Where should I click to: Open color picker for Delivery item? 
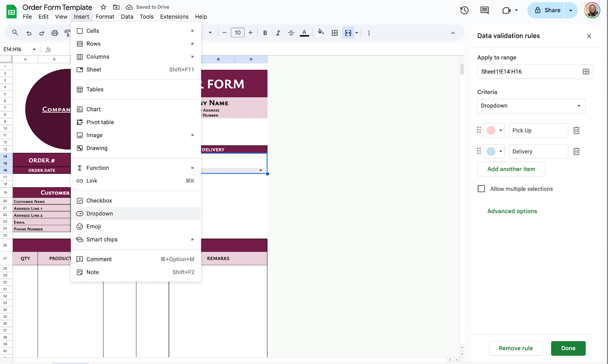494,151
